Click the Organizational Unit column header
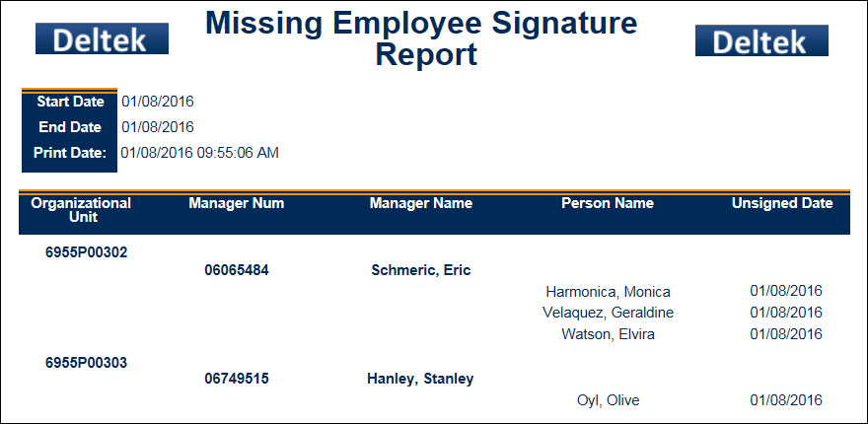This screenshot has height=424, width=868. (81, 210)
